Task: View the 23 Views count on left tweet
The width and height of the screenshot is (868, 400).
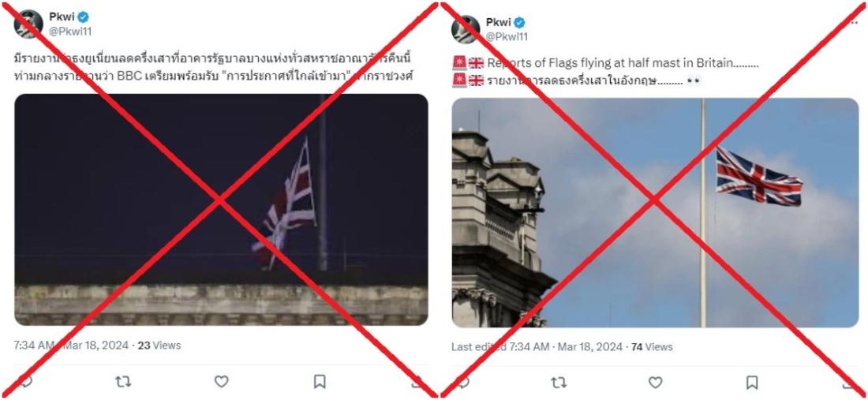Action: pyautogui.click(x=159, y=346)
